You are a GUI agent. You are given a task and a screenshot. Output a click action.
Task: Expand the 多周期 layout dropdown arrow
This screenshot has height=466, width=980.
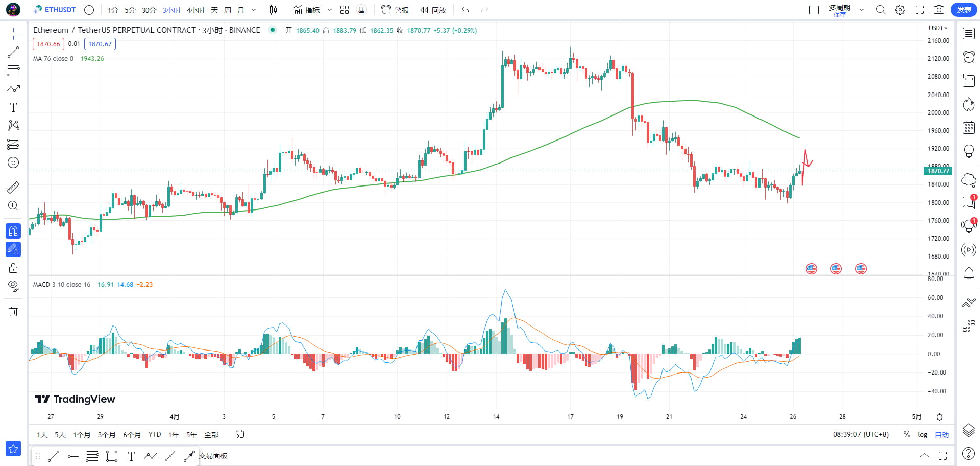862,10
